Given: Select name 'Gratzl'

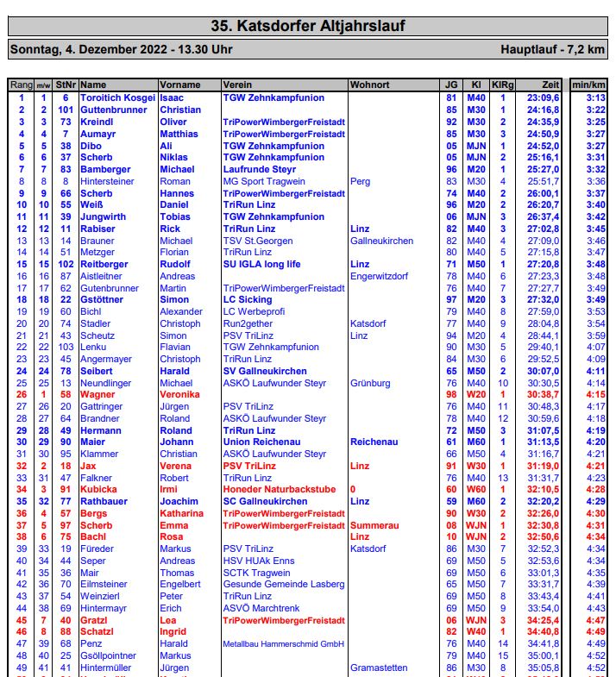Looking at the screenshot, I should click(x=94, y=621).
